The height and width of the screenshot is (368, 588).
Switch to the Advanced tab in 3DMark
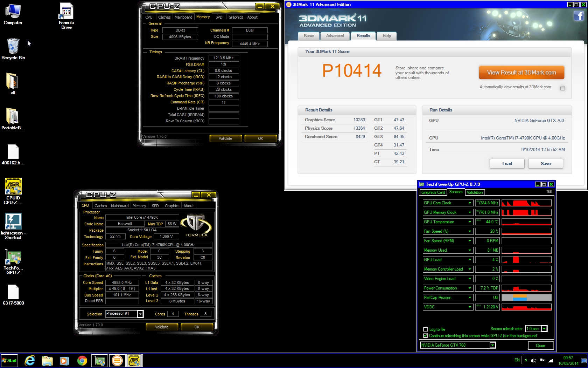coord(335,36)
